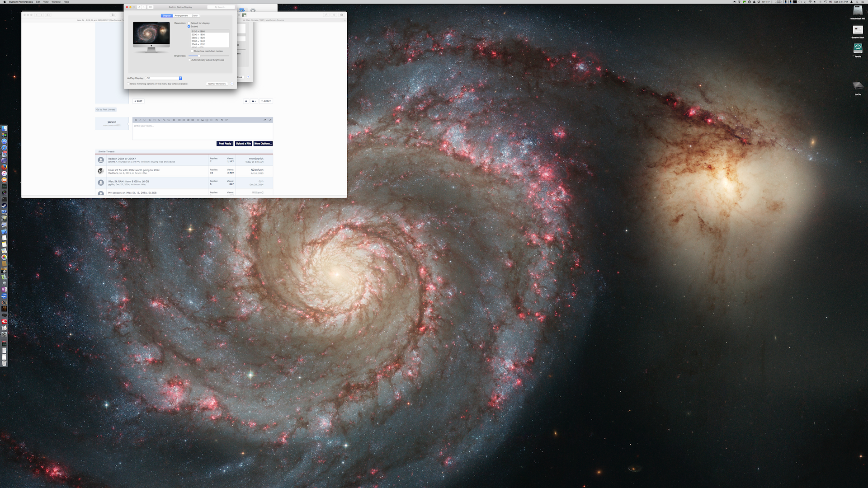Open thread Radeon 290X or 295X?
The width and height of the screenshot is (868, 488).
(x=122, y=159)
